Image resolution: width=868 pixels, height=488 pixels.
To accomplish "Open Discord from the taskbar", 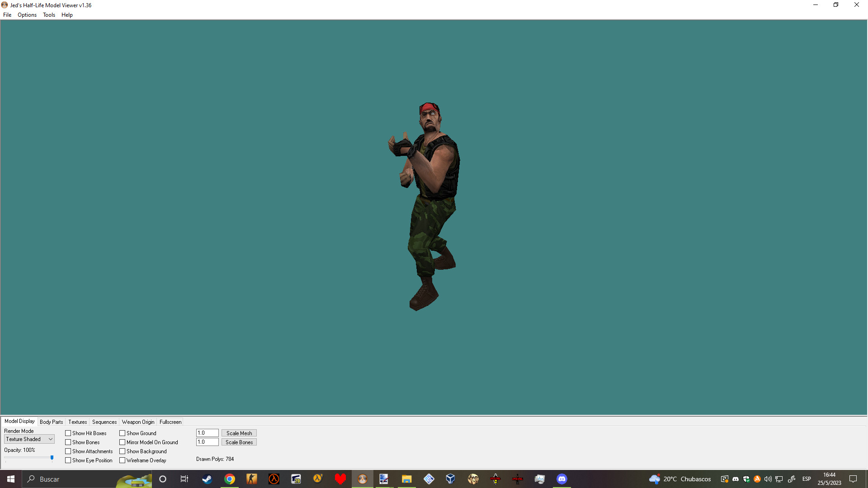I will (561, 479).
